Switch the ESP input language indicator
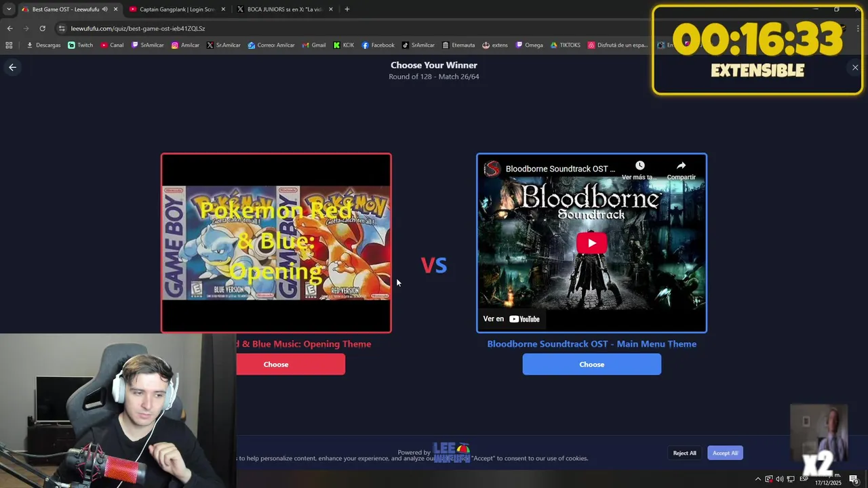868x488 pixels. 804,479
